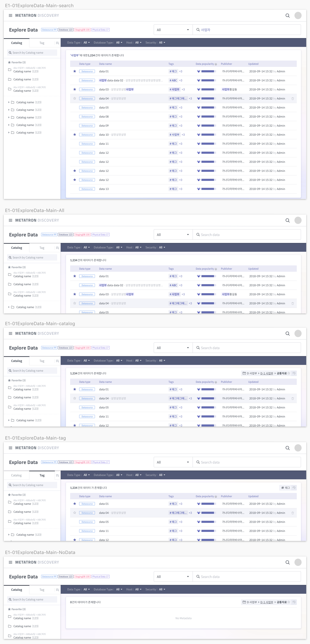Open hamburger menu in Main-NoData panel

coord(11,562)
